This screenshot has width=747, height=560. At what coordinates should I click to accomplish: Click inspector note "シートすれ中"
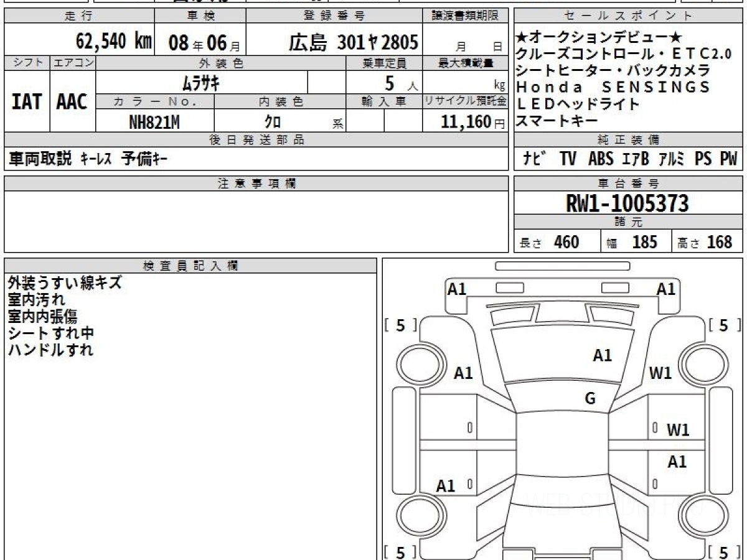click(50, 334)
